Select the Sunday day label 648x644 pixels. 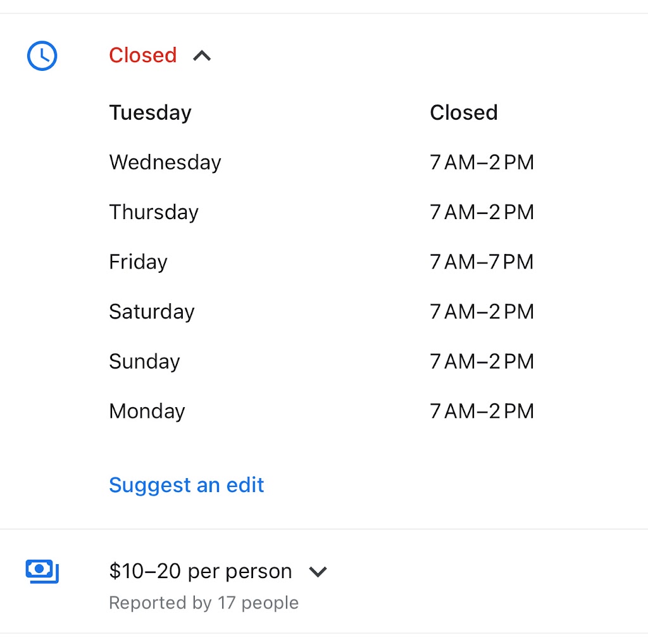pyautogui.click(x=144, y=362)
